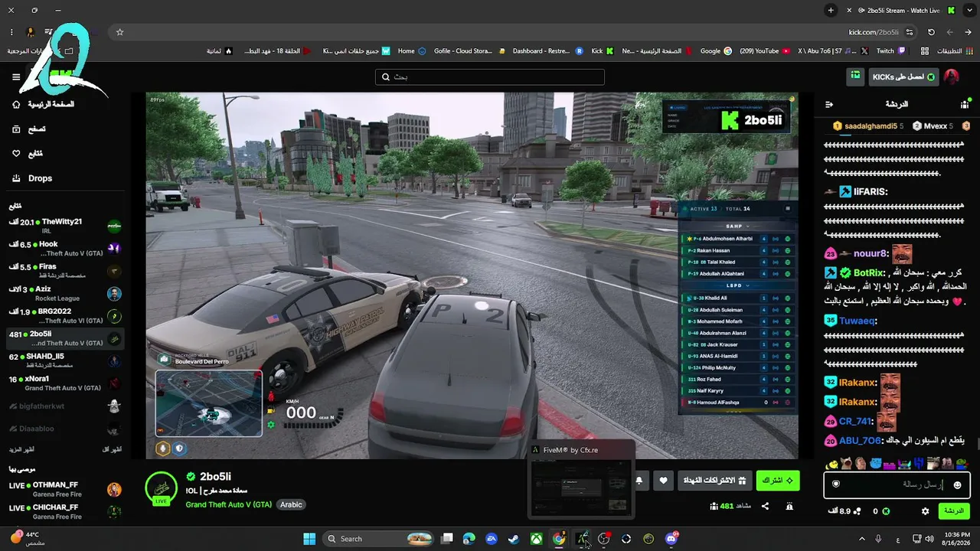Click the chat message input field

click(897, 484)
